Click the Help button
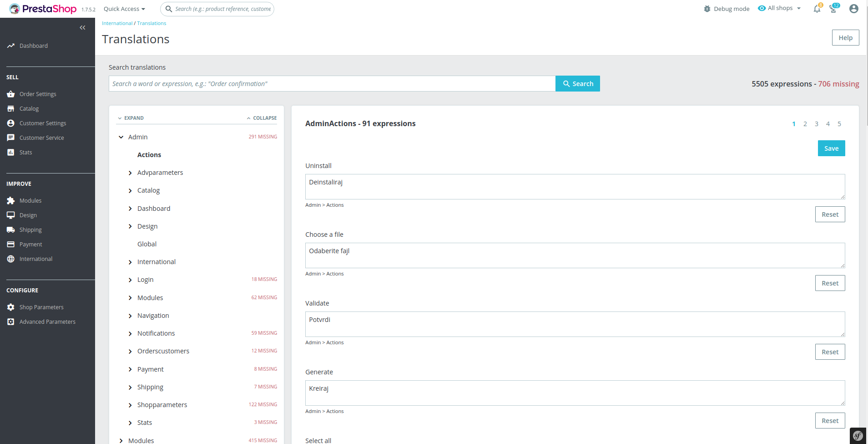Screen dimensions: 868x444 (845, 38)
